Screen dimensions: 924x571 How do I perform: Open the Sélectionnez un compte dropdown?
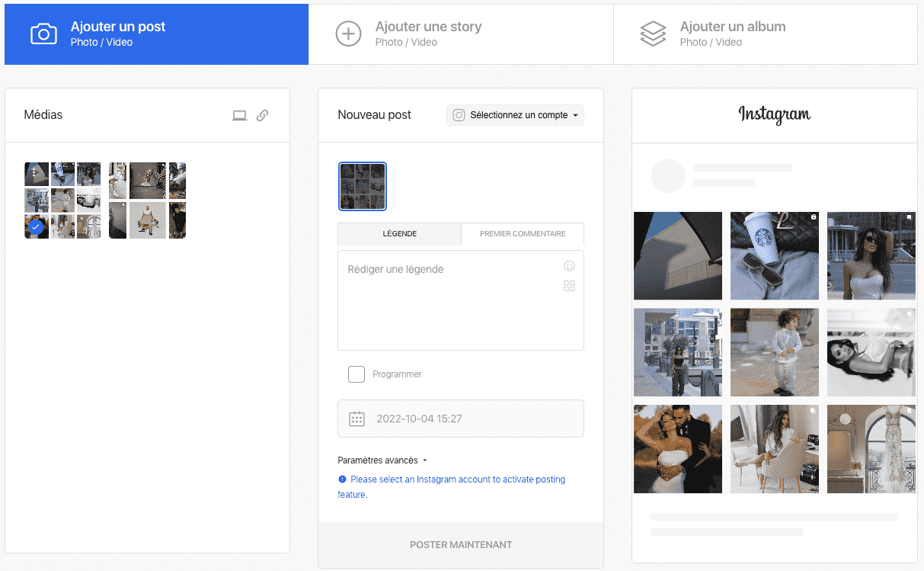coord(515,115)
